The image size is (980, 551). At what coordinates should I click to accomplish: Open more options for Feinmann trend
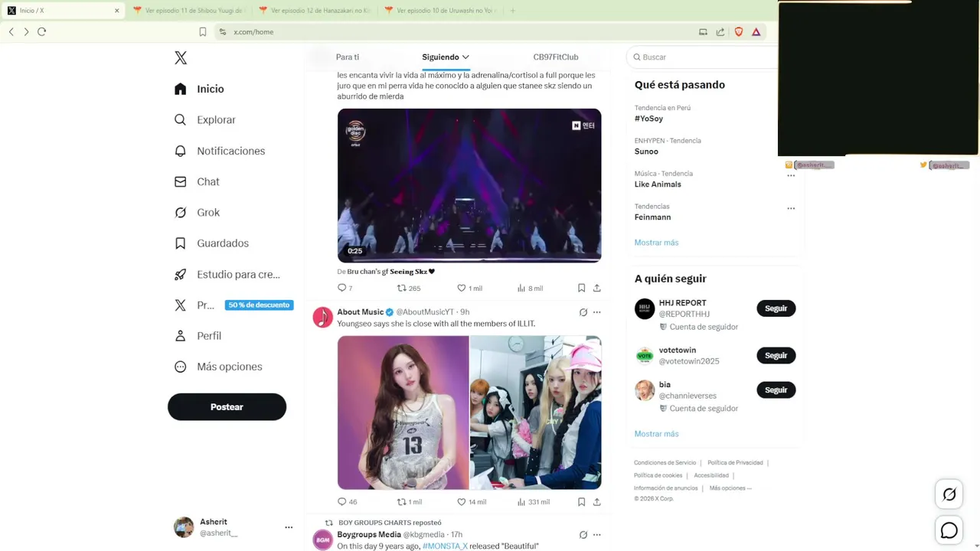point(791,208)
